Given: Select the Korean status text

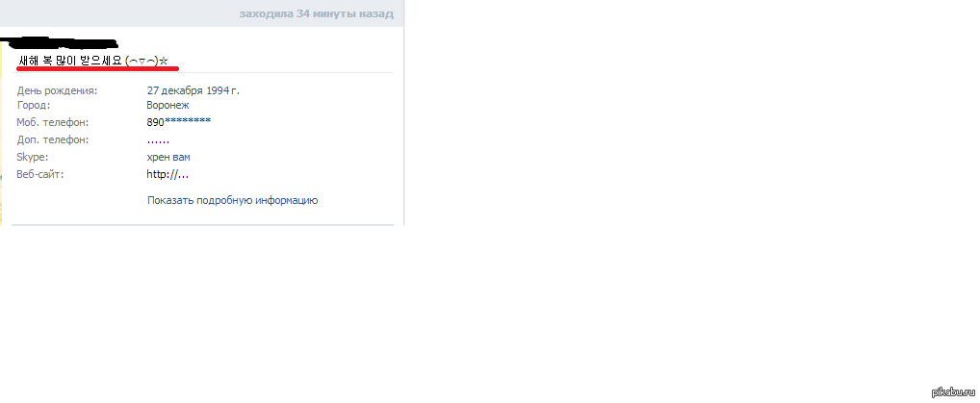Looking at the screenshot, I should coord(70,62).
